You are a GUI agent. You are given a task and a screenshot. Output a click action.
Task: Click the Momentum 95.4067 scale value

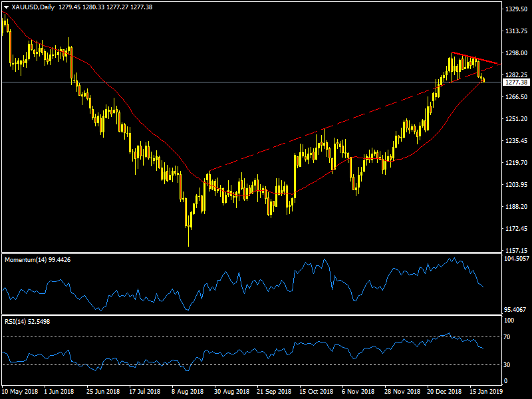pyautogui.click(x=516, y=310)
